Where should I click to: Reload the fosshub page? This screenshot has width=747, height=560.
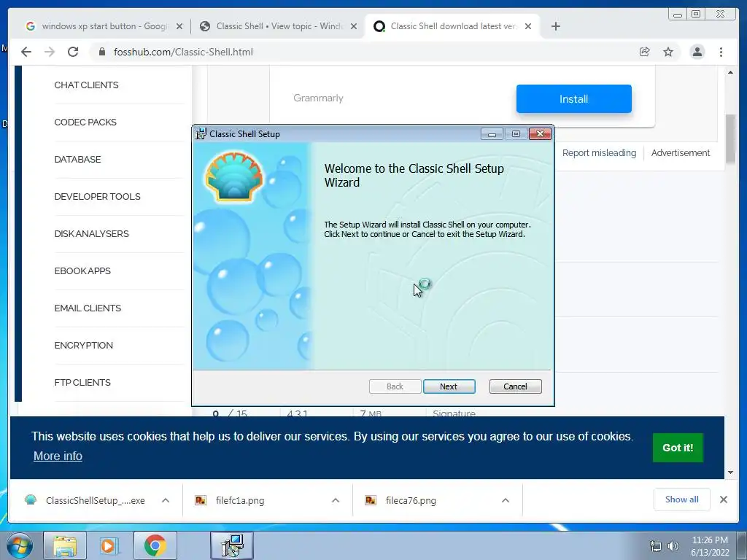coord(73,52)
